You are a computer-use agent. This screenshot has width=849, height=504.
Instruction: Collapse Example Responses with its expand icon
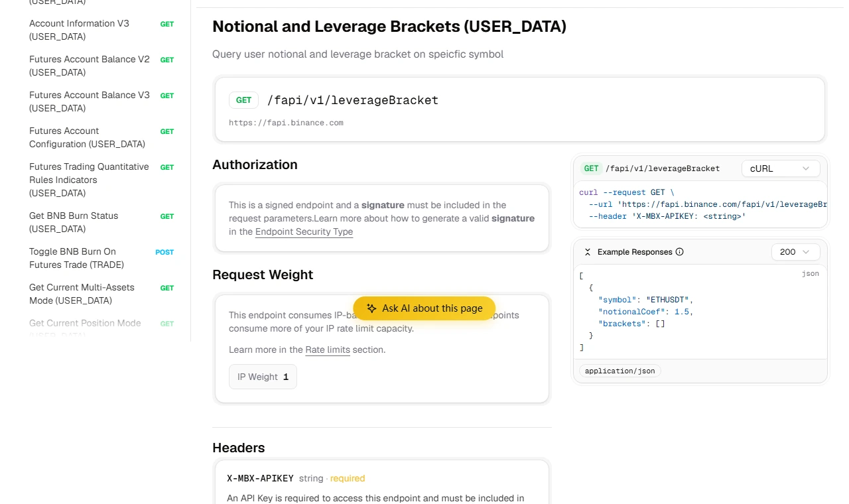(x=588, y=252)
